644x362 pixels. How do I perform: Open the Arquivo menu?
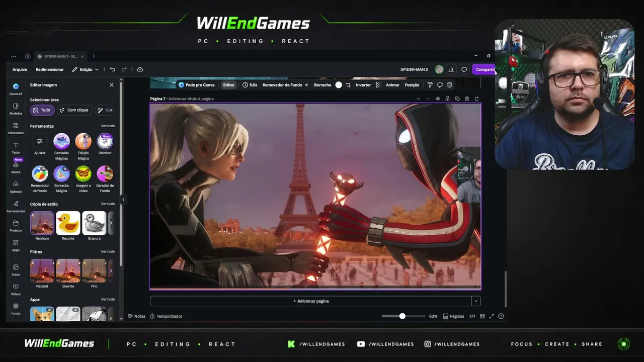point(20,69)
